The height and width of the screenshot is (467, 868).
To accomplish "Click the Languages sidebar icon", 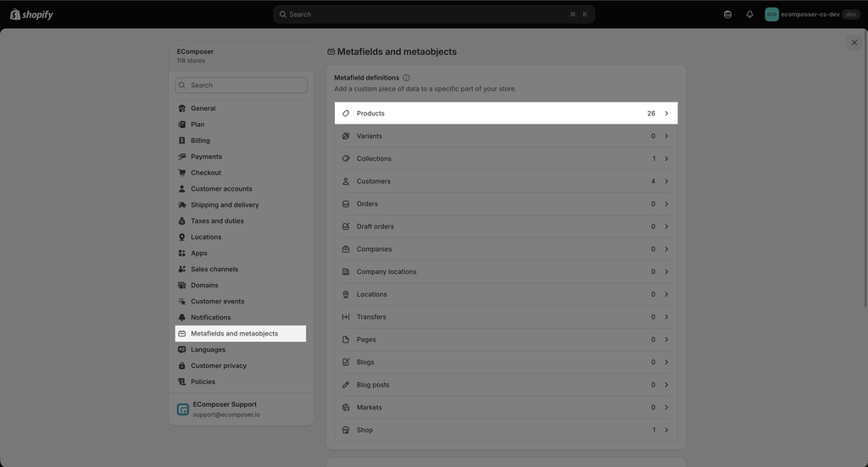I will (x=181, y=350).
